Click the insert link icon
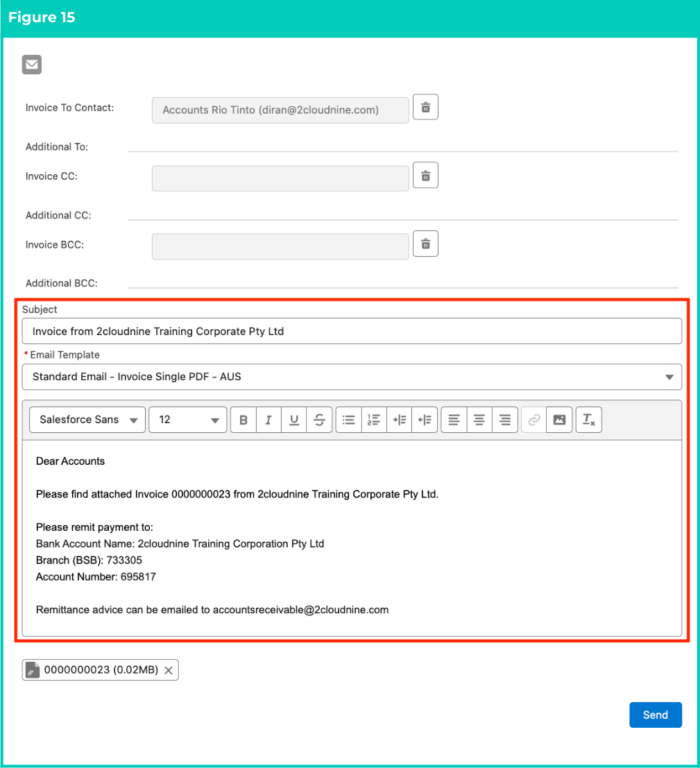 click(x=534, y=420)
